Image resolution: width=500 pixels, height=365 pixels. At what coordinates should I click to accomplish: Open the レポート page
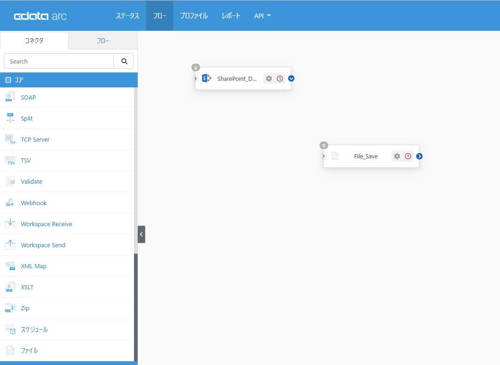tap(231, 16)
